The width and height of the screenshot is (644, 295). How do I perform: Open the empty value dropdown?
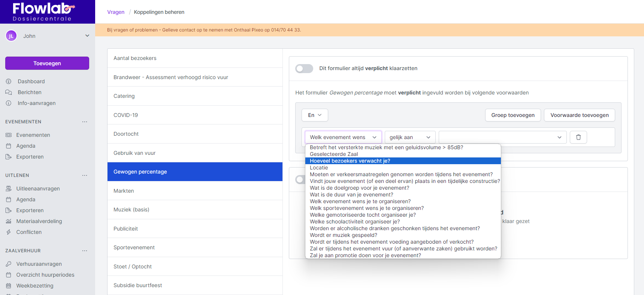click(x=502, y=137)
